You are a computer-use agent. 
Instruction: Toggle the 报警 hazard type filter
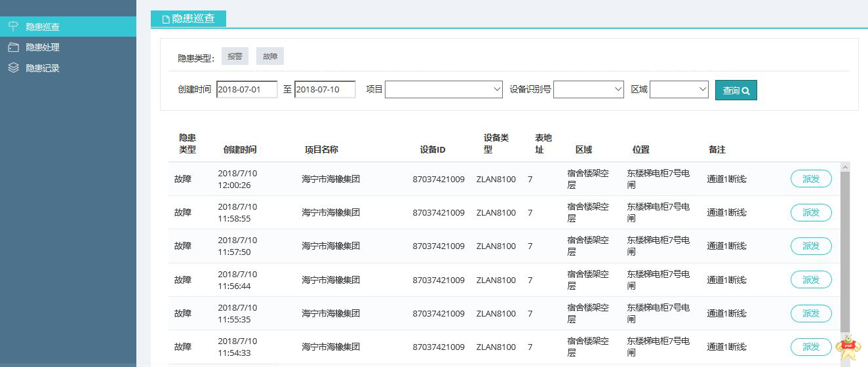click(235, 56)
